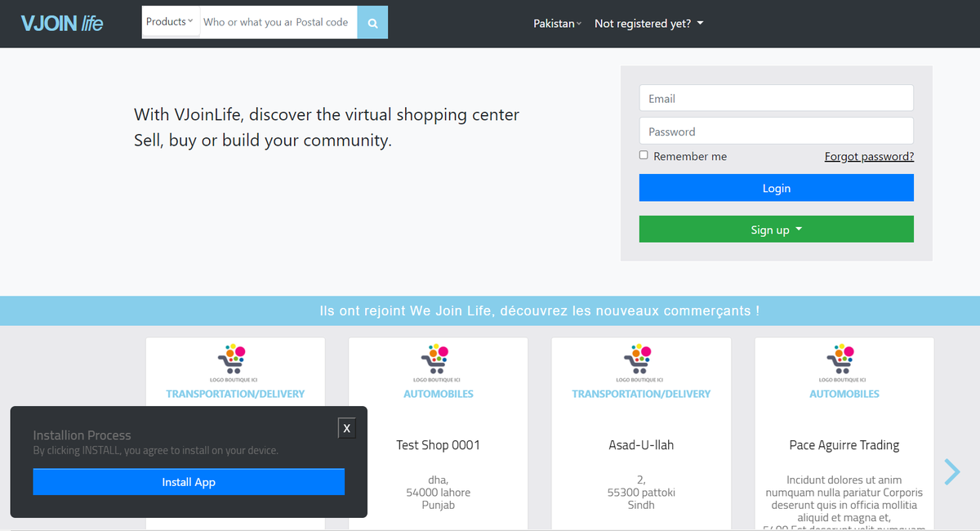Click AUTOMOBILES label on Test Shop card

pos(438,394)
